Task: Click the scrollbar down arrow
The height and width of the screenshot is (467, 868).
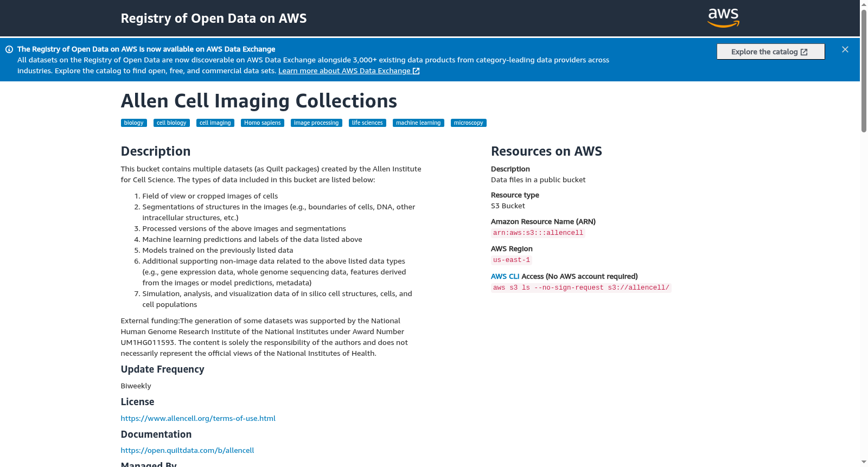Action: click(x=864, y=463)
